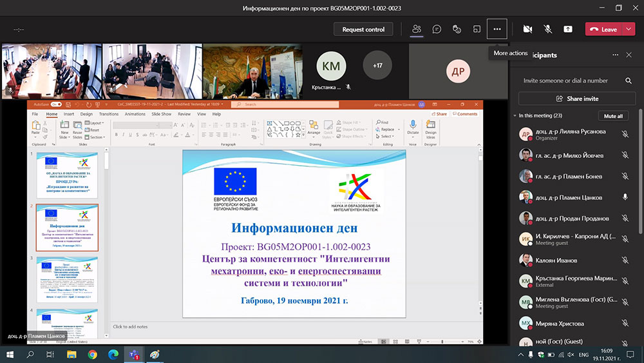Screen dimensions: 644x363
Task: Open Design Ideas
Action: click(x=430, y=130)
